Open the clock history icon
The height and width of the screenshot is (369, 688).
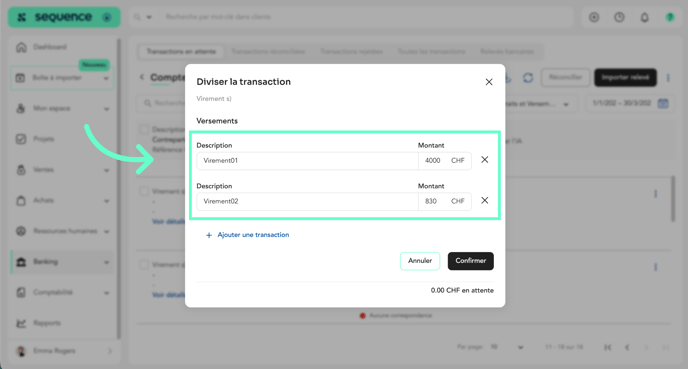[619, 17]
